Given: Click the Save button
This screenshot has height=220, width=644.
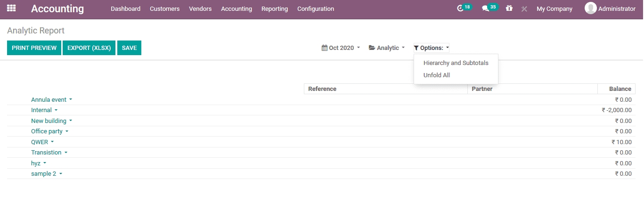Looking at the screenshot, I should tap(129, 48).
